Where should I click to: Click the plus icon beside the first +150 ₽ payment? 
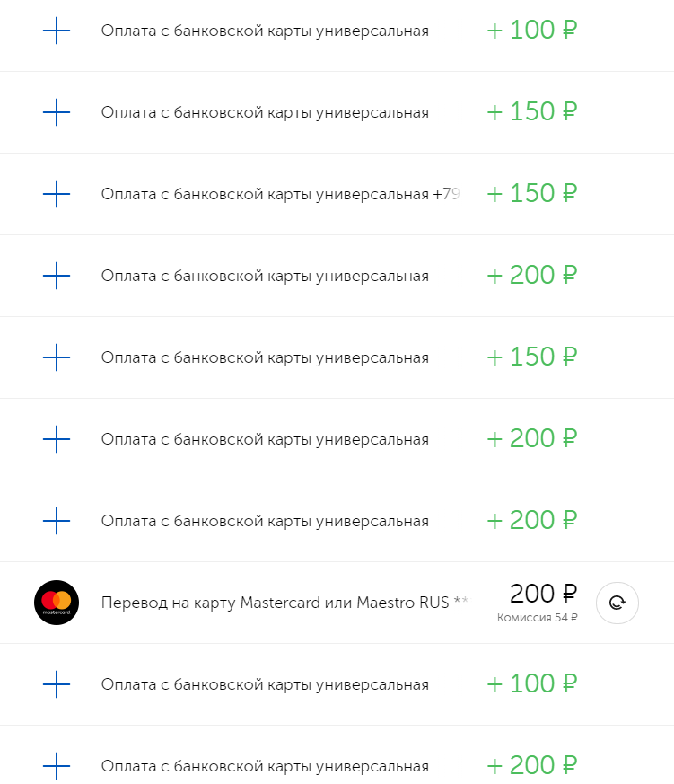[57, 113]
